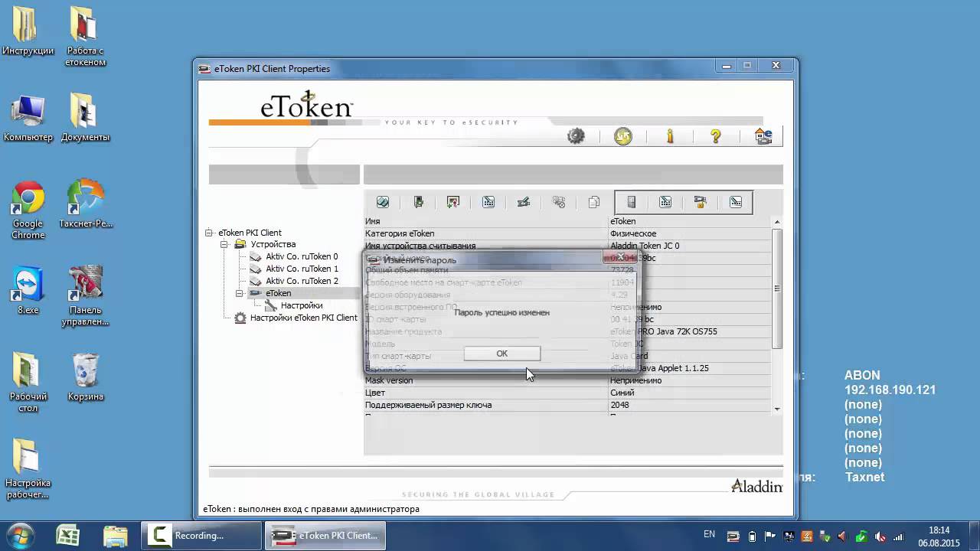Click the Компьютер desktop icon
980x551 pixels.
[28, 119]
